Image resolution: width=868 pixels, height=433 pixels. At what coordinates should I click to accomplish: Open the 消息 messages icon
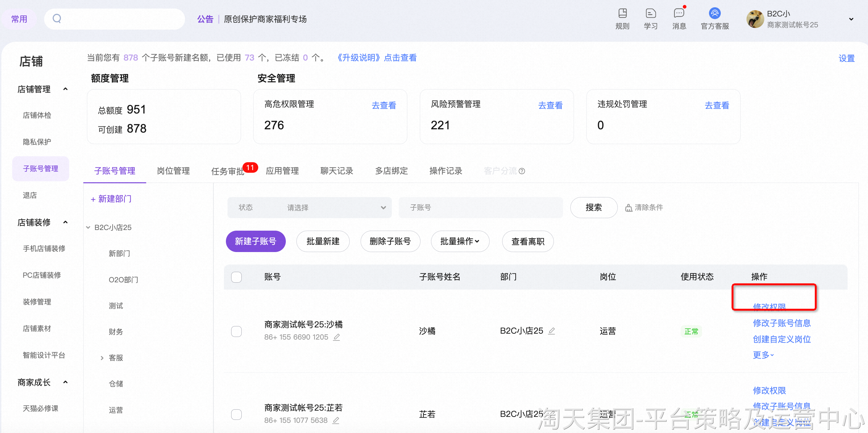679,13
